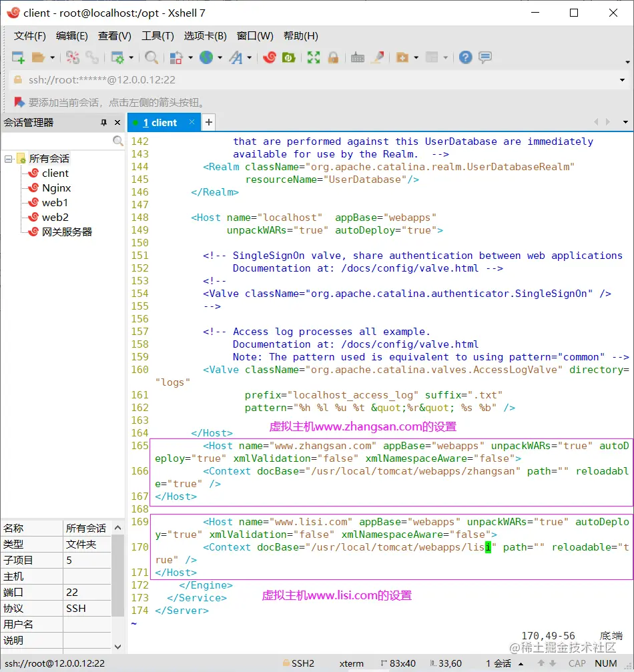Viewport: 634px width, 672px height.
Task: Click the lock screen padlock icon
Action: click(x=332, y=57)
